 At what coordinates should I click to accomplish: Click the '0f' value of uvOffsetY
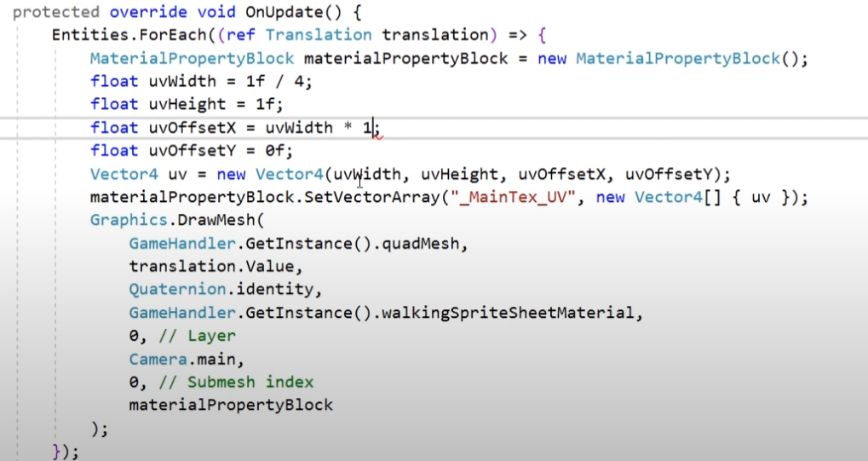(275, 151)
